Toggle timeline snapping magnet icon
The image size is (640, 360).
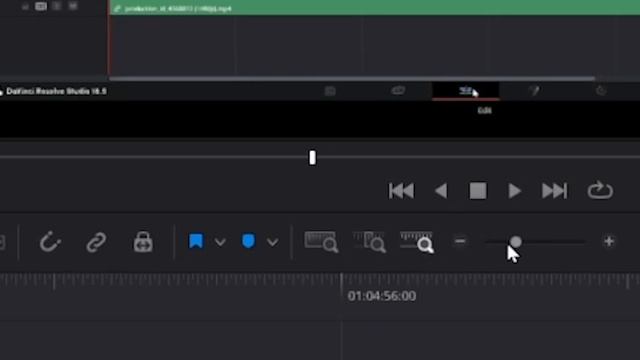click(50, 242)
